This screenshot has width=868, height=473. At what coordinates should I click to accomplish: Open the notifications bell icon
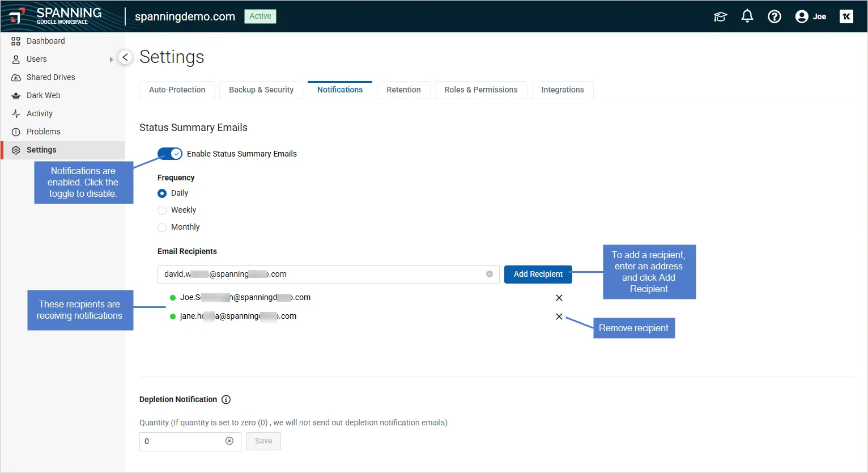click(x=747, y=16)
